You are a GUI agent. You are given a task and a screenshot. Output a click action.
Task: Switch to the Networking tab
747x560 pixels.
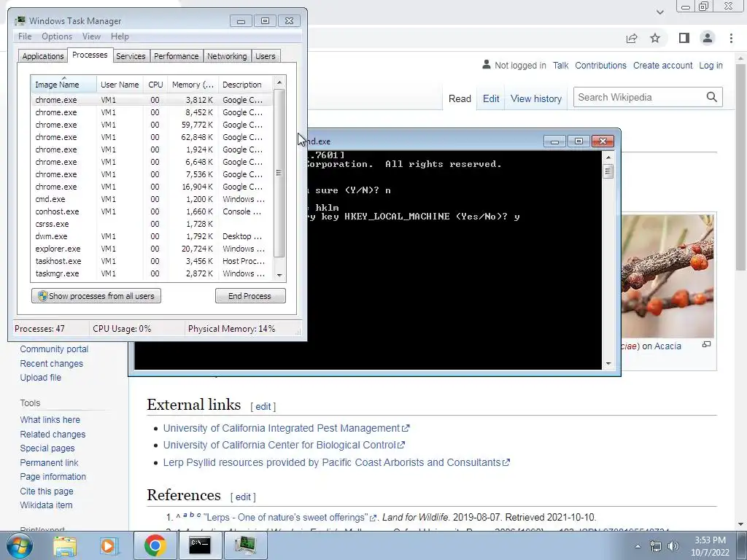pos(227,56)
